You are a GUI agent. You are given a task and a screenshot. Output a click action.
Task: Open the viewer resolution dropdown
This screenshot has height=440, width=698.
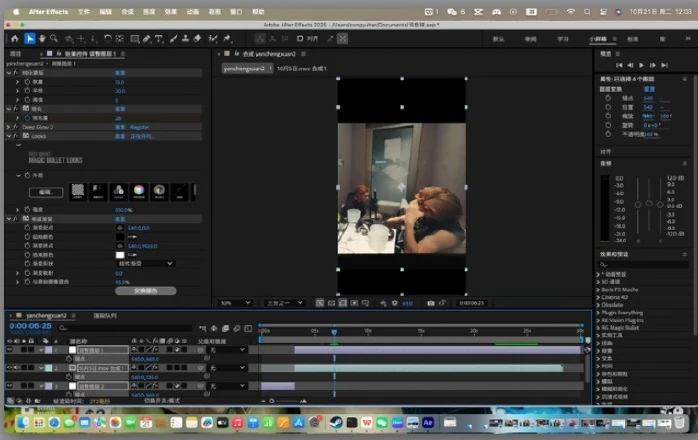tap(284, 303)
